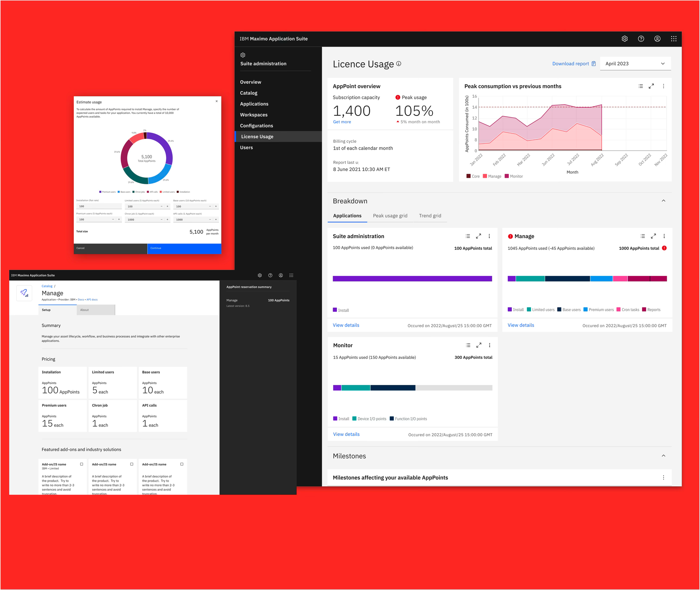Screen dimensions: 700x590
Task: Open the About tab on the Manage page
Action: pyautogui.click(x=84, y=310)
